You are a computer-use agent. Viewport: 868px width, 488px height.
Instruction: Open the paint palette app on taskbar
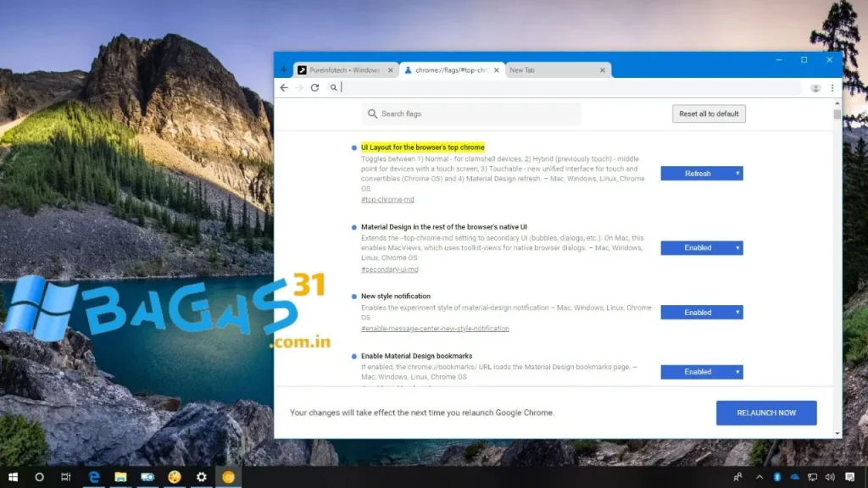tap(175, 477)
